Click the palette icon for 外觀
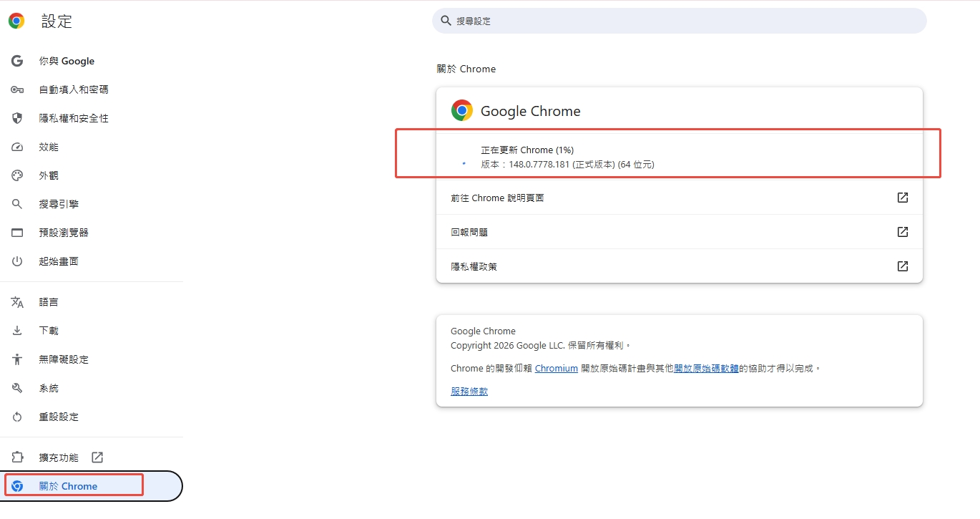The image size is (980, 519). coord(17,175)
